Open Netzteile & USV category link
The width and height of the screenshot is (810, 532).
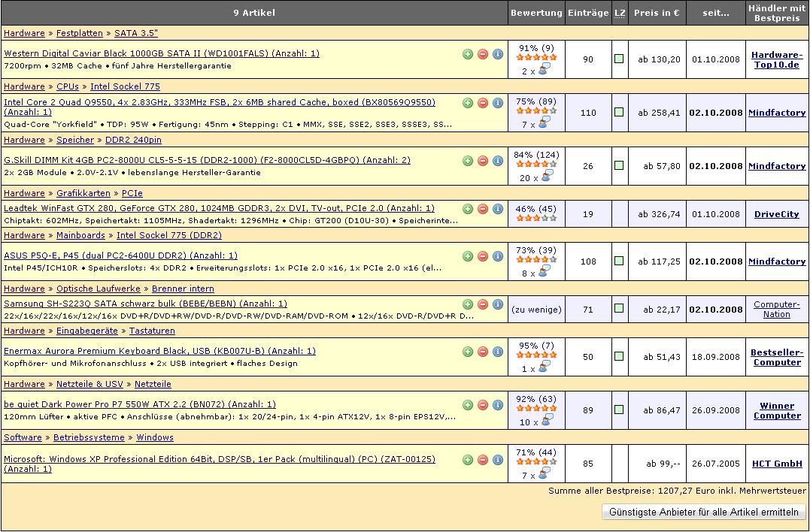tap(90, 384)
